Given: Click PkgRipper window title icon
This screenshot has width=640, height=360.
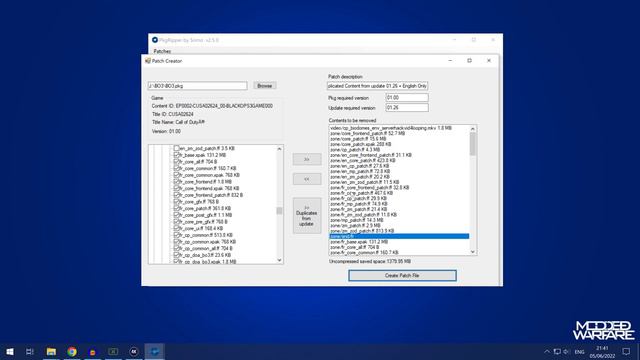Looking at the screenshot, I should click(x=155, y=40).
